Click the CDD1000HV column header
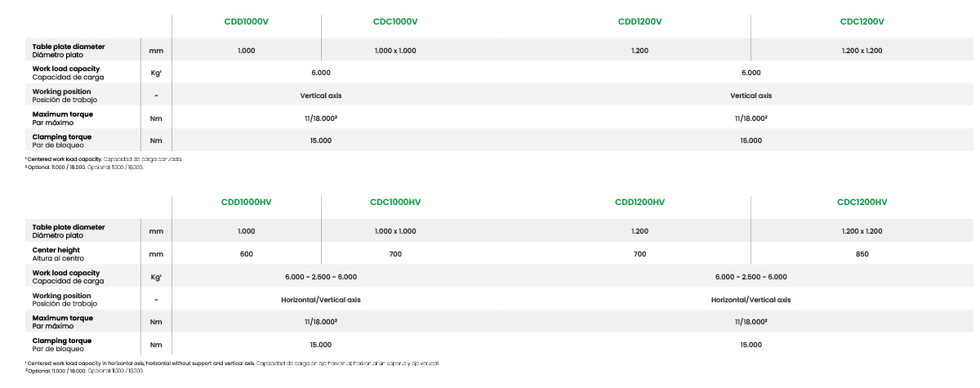Screen dimensions: 980x388 pos(246,202)
